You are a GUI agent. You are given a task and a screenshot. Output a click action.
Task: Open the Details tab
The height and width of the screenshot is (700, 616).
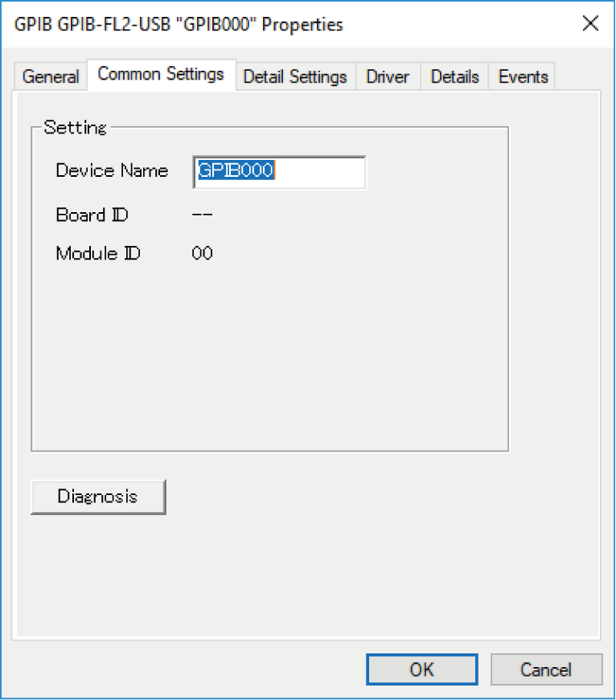pyautogui.click(x=454, y=76)
